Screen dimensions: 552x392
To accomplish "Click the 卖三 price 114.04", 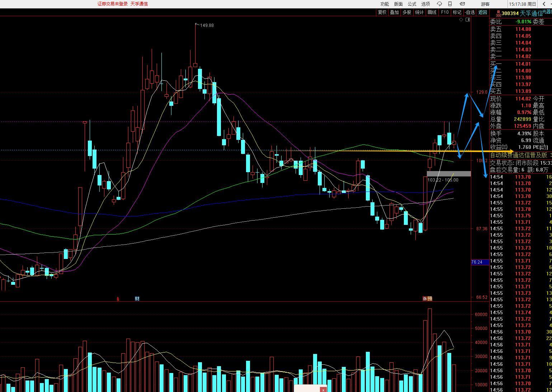I will (x=523, y=43).
